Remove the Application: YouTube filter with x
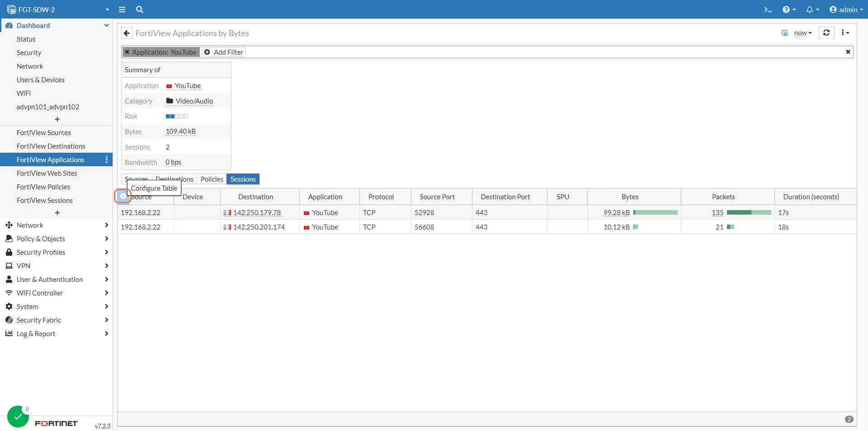The image size is (868, 431). [x=127, y=52]
